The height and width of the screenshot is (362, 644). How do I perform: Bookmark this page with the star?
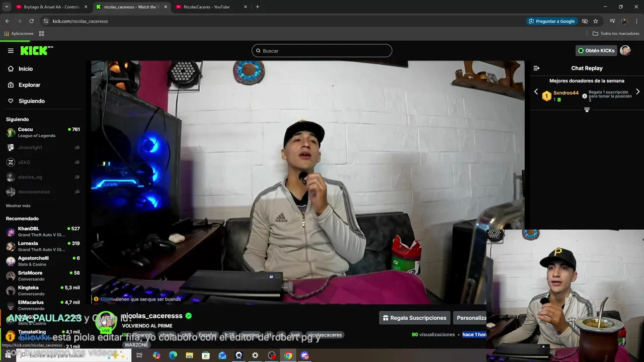click(596, 21)
